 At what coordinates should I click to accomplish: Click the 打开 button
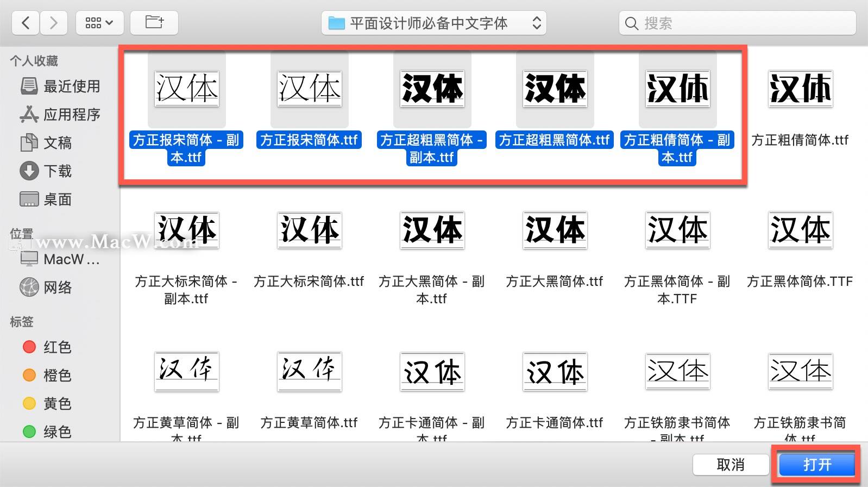point(816,465)
